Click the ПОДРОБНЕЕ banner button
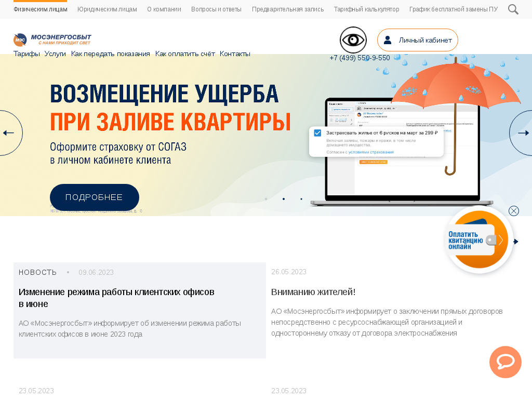The width and height of the screenshot is (532, 399). pos(95,197)
